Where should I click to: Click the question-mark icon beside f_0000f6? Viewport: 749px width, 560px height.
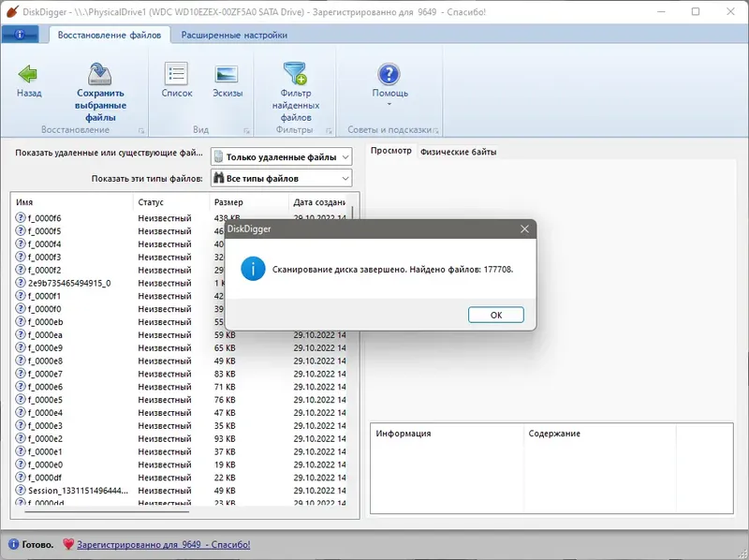(20, 215)
